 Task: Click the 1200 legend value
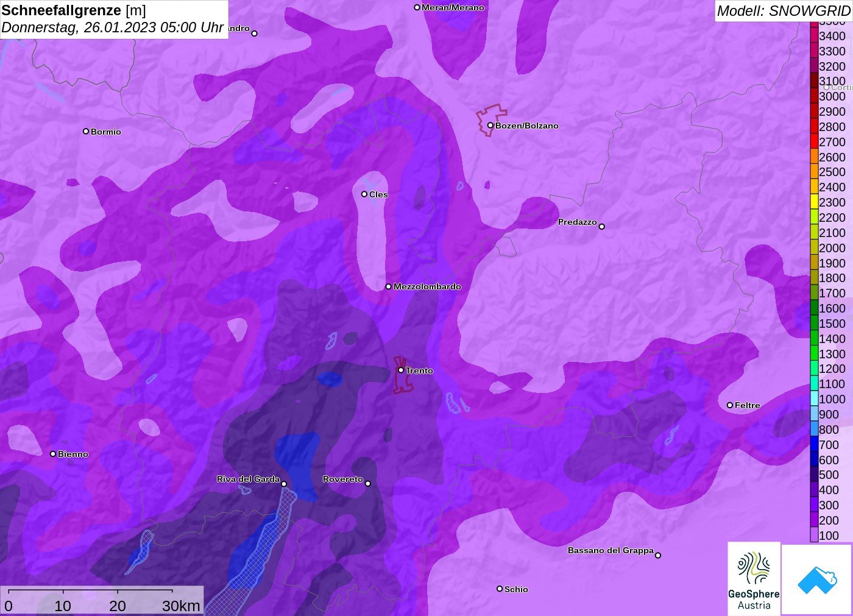click(x=832, y=369)
